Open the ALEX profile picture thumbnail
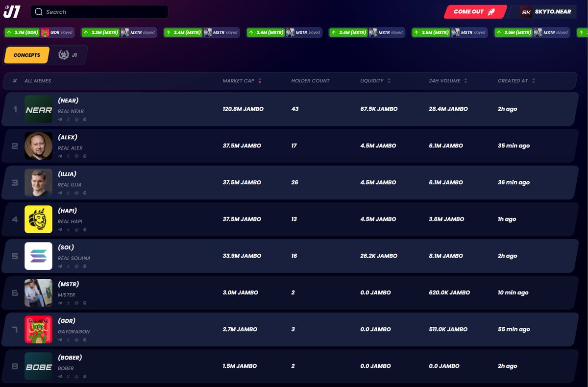The image size is (588, 387). coord(39,146)
